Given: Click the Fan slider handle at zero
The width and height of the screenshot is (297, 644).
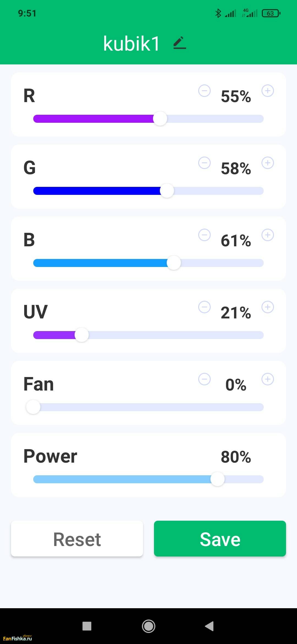Looking at the screenshot, I should click(33, 407).
